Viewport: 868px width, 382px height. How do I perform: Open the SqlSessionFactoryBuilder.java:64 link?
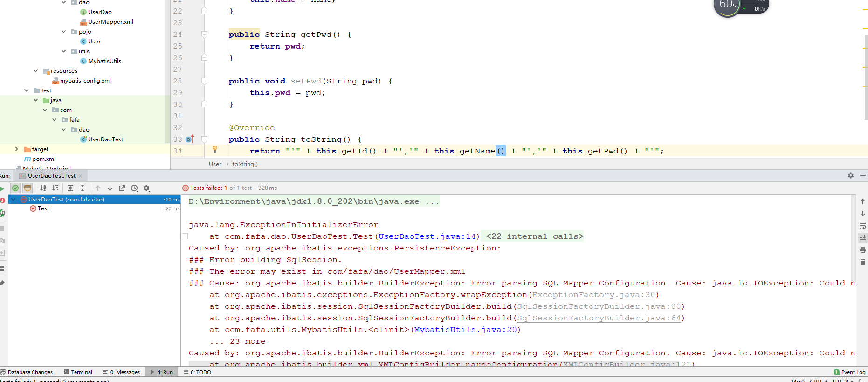pyautogui.click(x=599, y=318)
